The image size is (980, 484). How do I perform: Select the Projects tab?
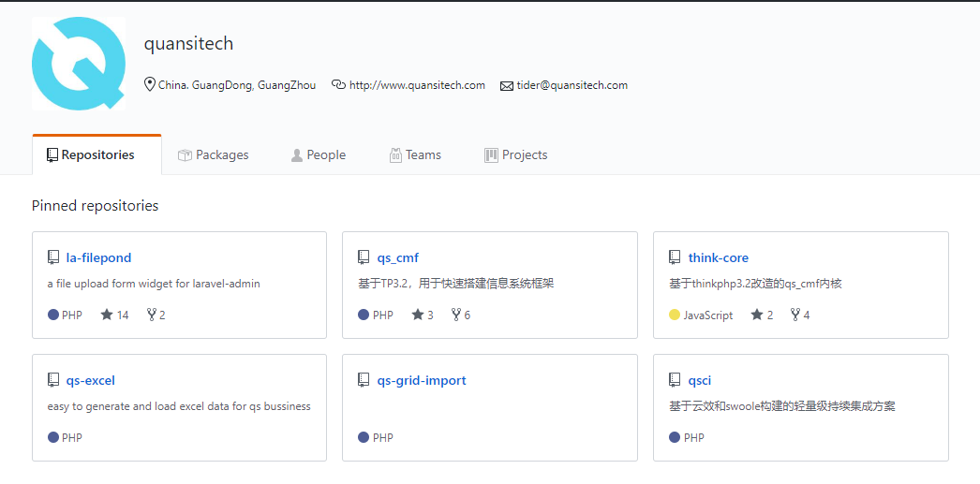[516, 155]
